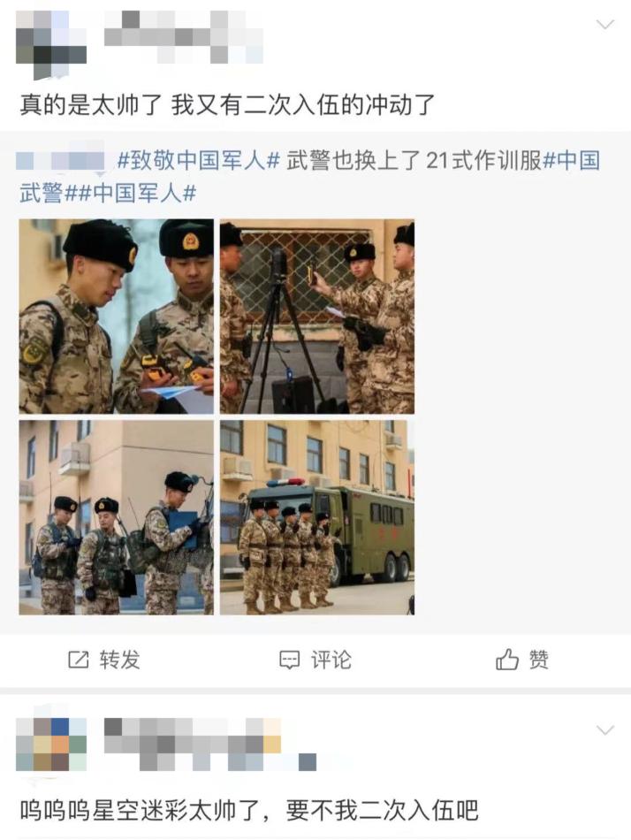Open the second poster's blurred avatar
Image resolution: width=631 pixels, height=840 pixels.
51,745
